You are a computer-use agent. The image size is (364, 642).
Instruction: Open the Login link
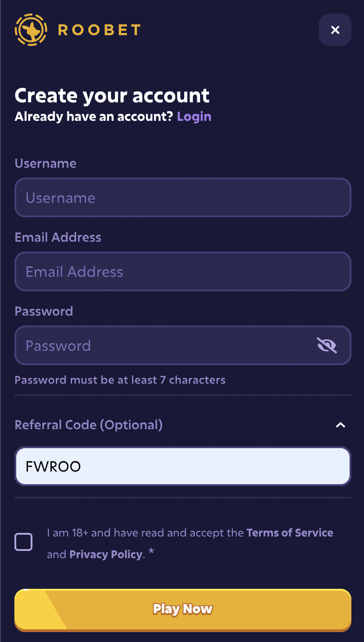click(x=194, y=116)
